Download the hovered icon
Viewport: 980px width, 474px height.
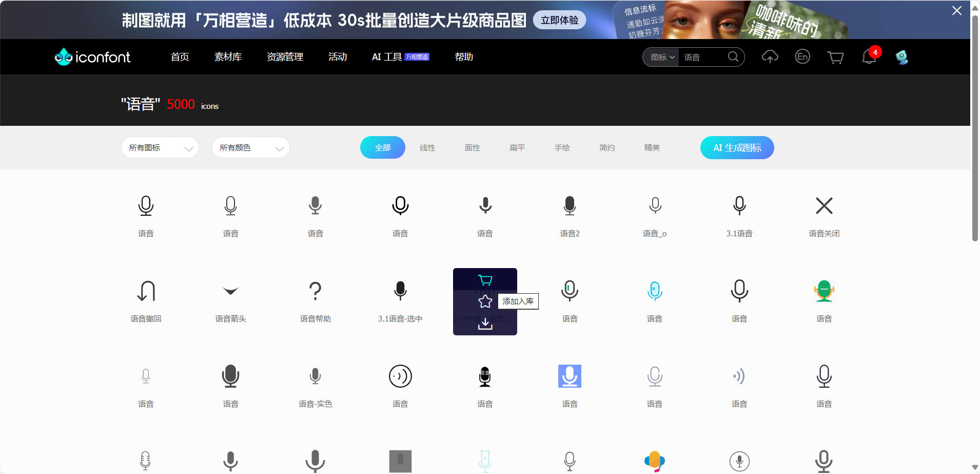click(x=485, y=323)
